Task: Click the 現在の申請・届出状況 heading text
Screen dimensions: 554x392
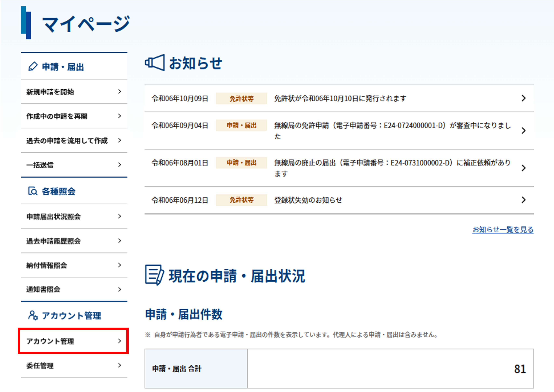Action: pos(237,276)
